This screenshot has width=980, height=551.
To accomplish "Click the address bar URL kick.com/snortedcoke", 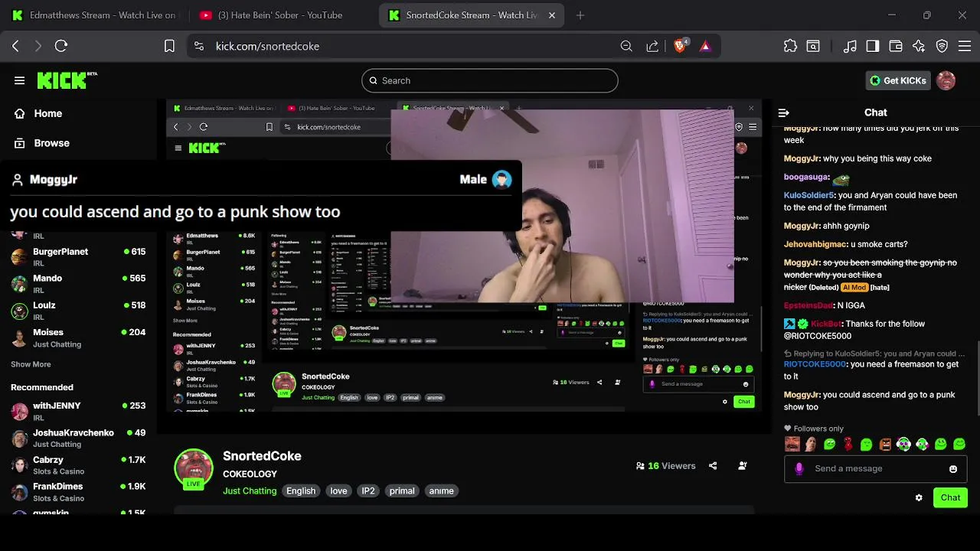I will [267, 46].
